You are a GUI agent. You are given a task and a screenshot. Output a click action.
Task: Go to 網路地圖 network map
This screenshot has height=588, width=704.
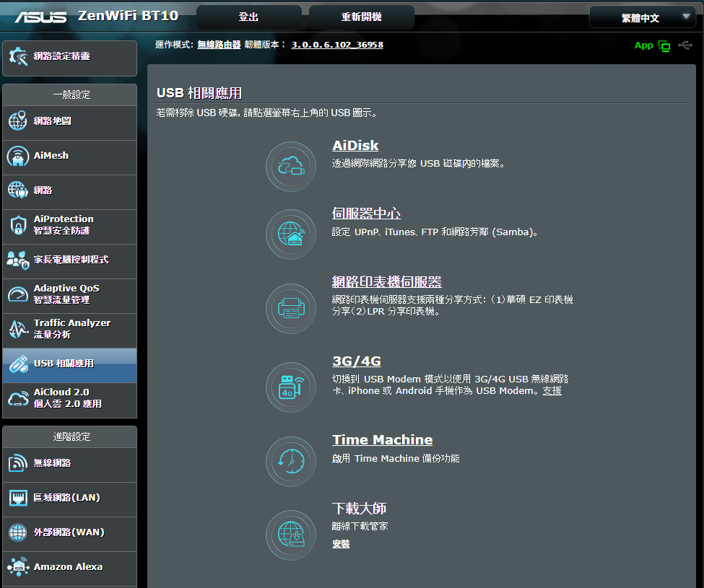[69, 123]
